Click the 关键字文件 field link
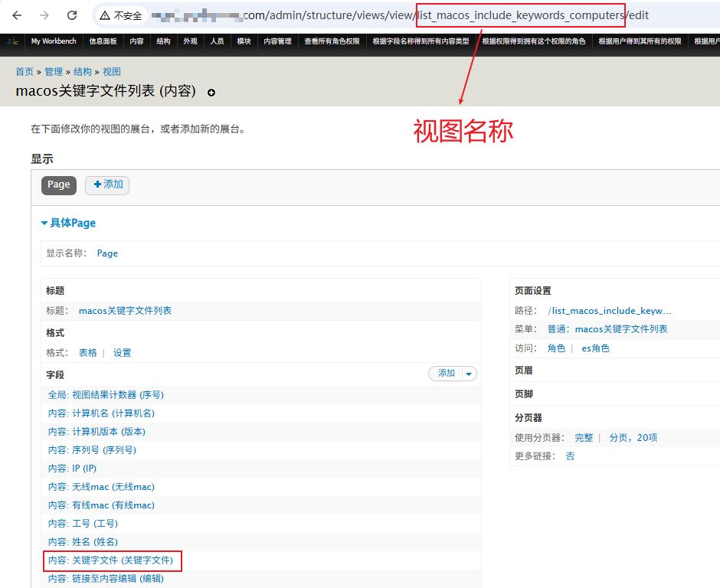 click(111, 560)
